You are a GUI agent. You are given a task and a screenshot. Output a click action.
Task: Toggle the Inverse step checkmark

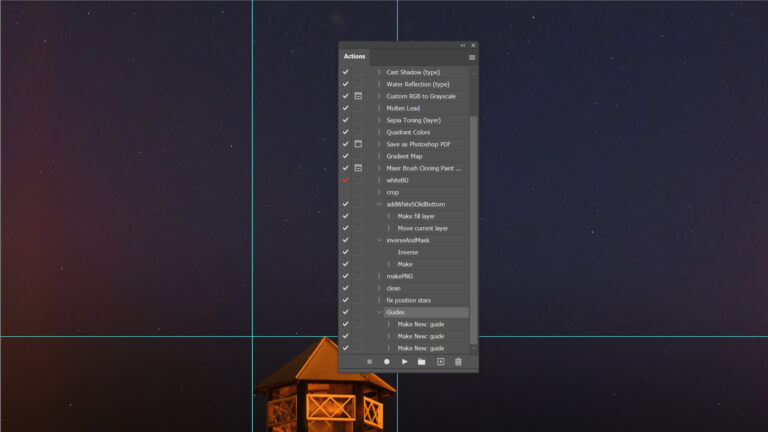click(x=346, y=252)
